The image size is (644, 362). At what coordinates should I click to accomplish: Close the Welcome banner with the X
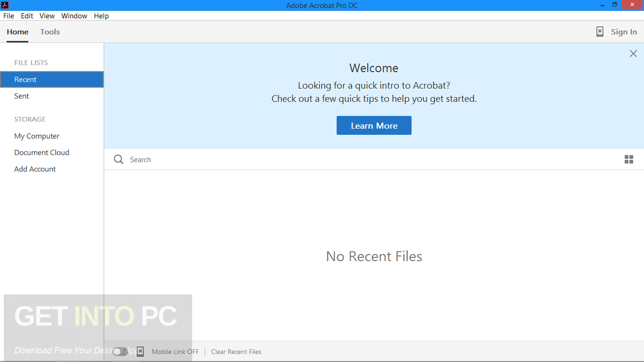coord(633,54)
